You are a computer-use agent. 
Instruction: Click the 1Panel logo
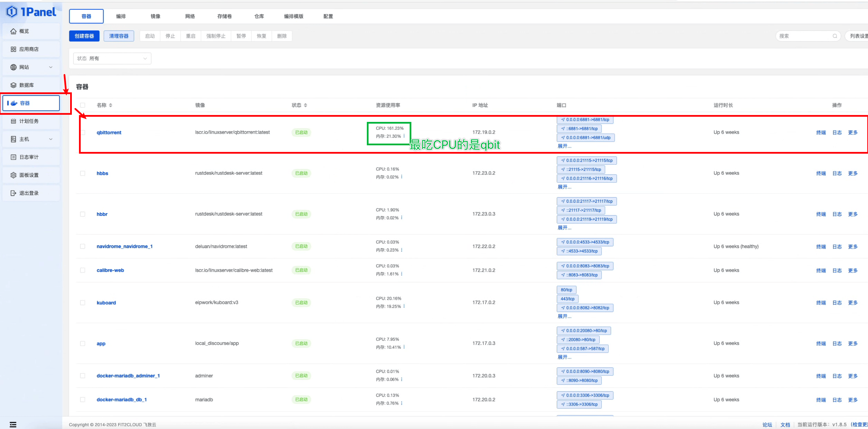pyautogui.click(x=31, y=12)
